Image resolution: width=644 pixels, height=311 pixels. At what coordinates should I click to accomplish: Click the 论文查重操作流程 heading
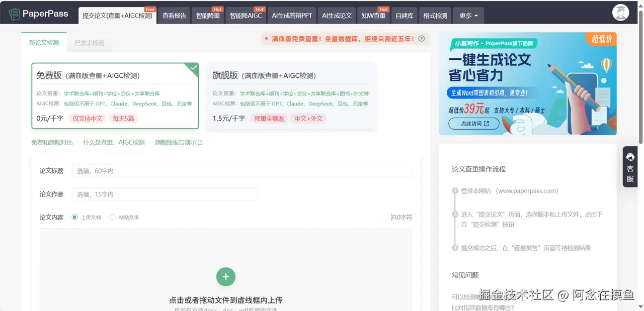pyautogui.click(x=478, y=169)
